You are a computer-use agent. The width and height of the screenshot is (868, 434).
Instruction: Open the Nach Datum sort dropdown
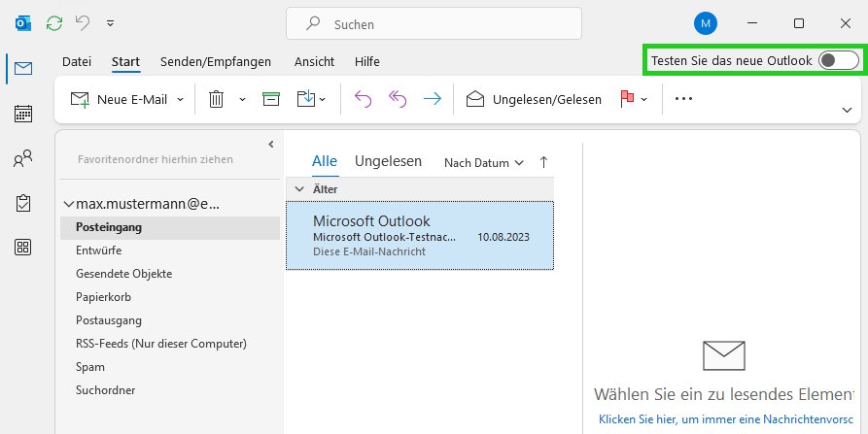tap(484, 162)
